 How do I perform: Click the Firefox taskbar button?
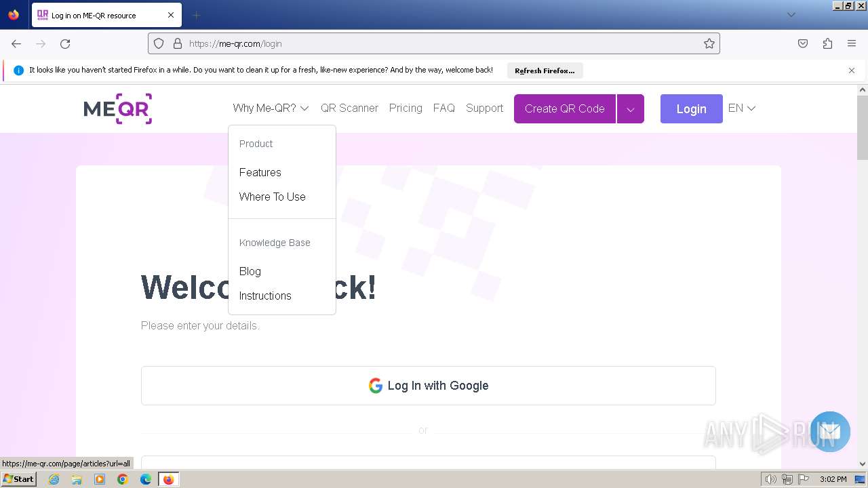168,479
